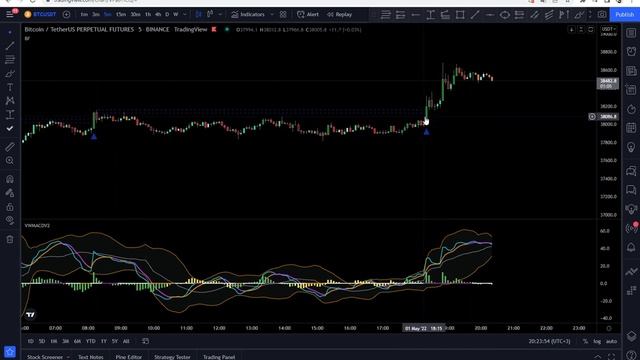
Task: Toggle lock all drawing tools
Action: click(x=10, y=207)
